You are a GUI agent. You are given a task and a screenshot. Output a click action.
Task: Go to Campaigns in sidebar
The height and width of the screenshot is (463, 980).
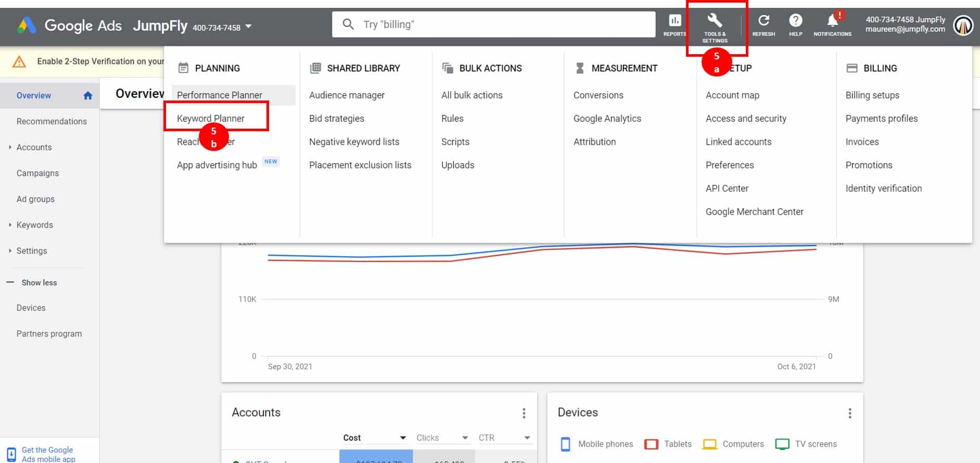pyautogui.click(x=37, y=173)
